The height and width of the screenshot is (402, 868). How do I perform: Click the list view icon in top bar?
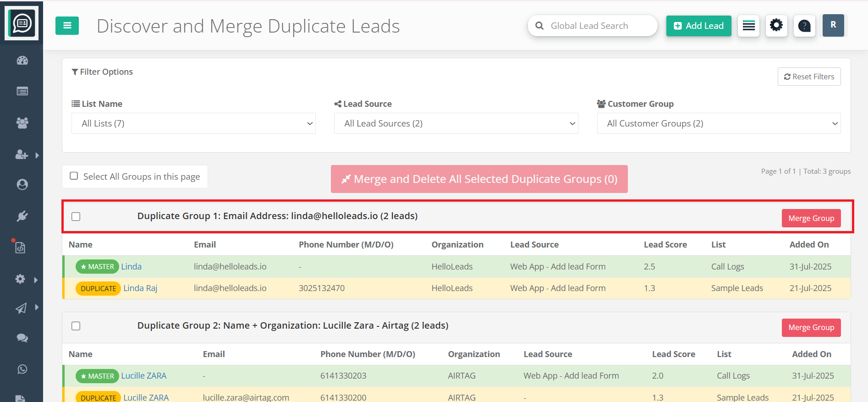(748, 26)
